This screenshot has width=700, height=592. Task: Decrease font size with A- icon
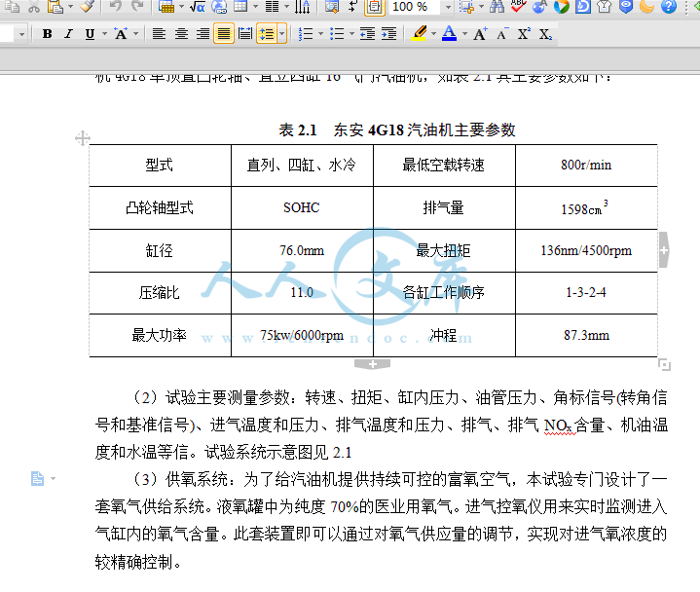tap(501, 34)
